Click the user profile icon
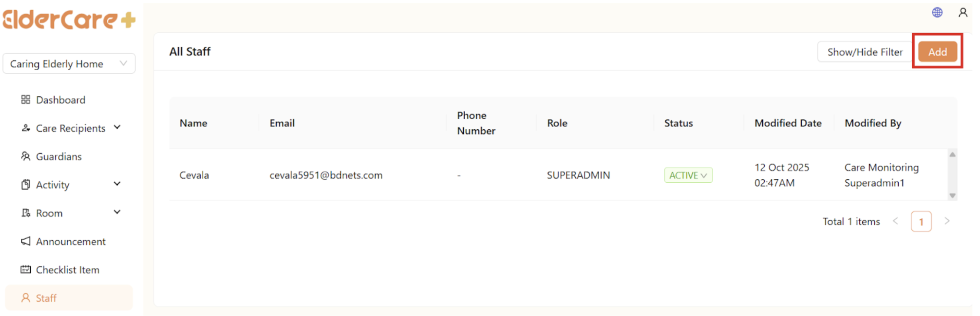This screenshot has width=980, height=316. coord(963,12)
